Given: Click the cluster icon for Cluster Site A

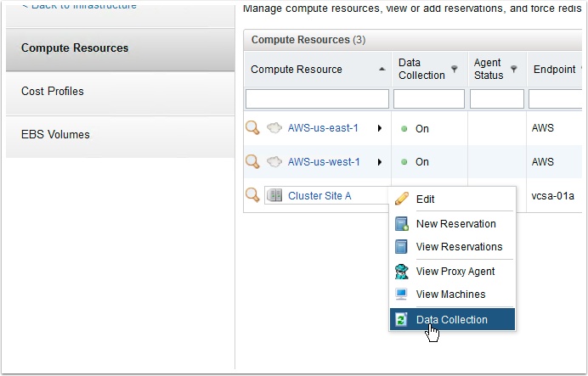Looking at the screenshot, I should [x=274, y=195].
